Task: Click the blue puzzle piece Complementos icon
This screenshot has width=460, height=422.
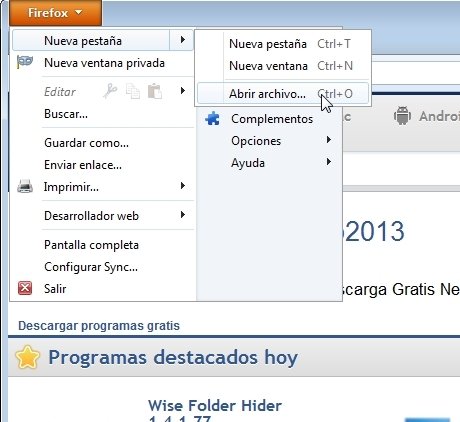Action: coord(212,119)
